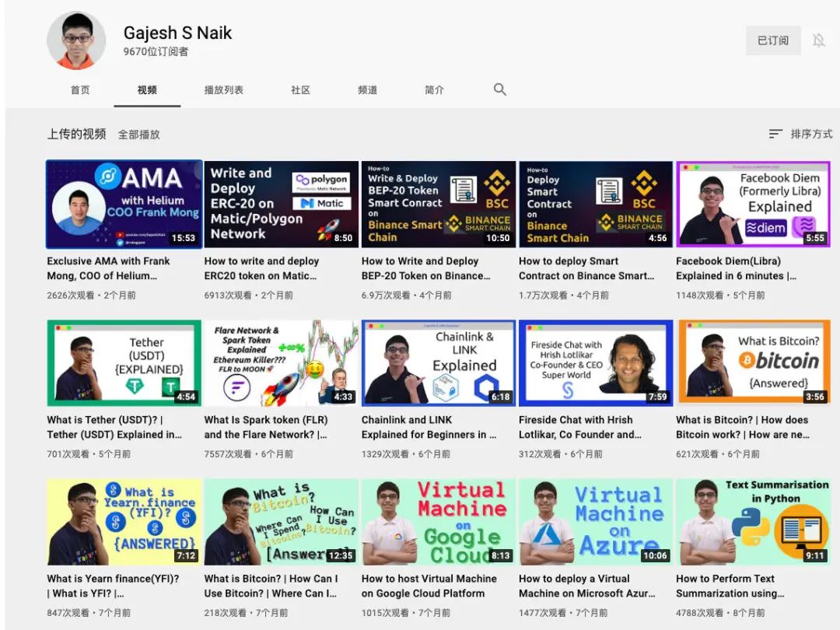Image resolution: width=840 pixels, height=630 pixels.
Task: Open Chainlink & LINK Explained thumbnail
Action: 439,362
